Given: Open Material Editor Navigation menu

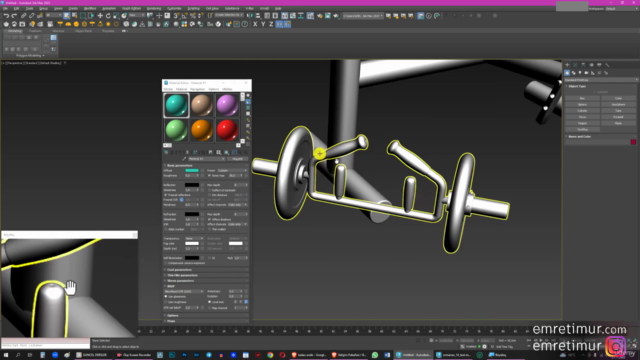Looking at the screenshot, I should (197, 89).
